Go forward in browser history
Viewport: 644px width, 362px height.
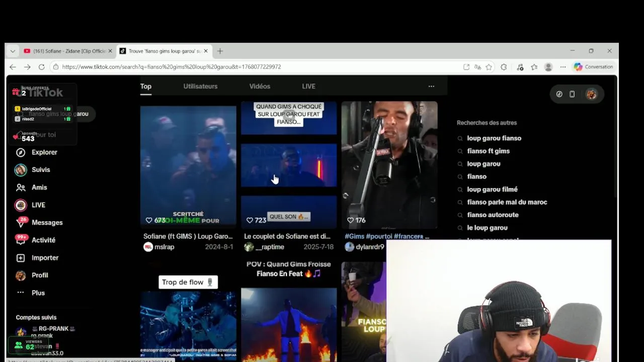point(27,67)
